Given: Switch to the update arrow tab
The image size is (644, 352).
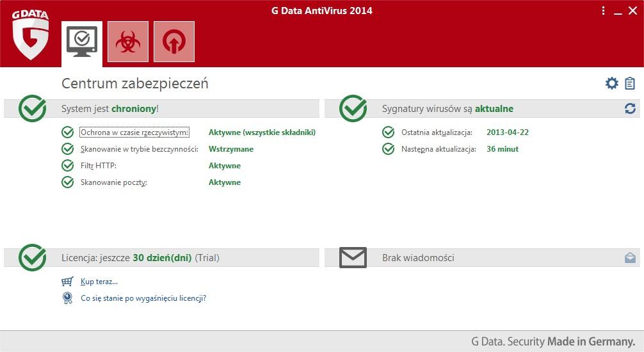Looking at the screenshot, I should pos(174,42).
